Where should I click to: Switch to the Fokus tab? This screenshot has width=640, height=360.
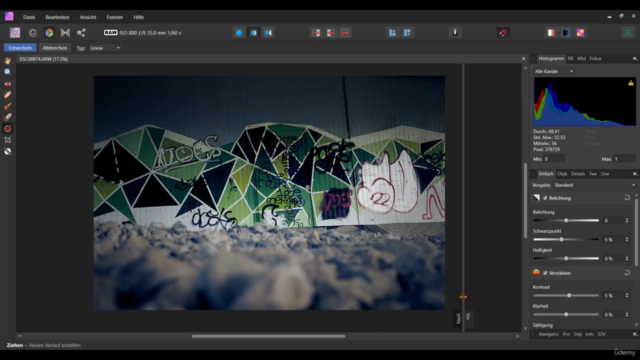point(596,59)
